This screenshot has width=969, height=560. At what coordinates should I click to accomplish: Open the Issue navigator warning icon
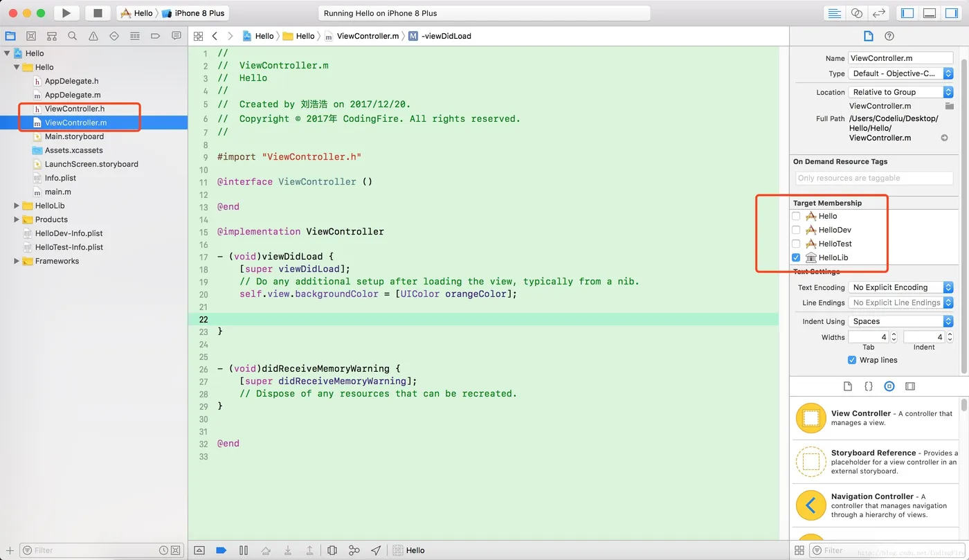93,36
